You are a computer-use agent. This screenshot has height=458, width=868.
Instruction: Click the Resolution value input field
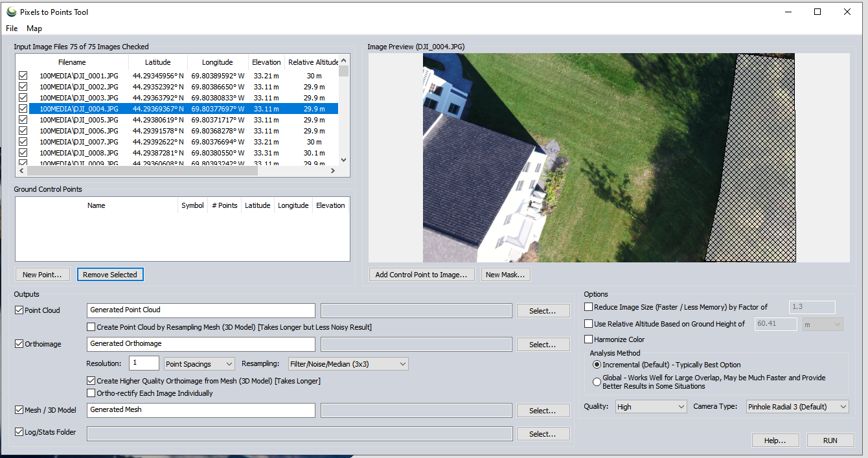click(144, 363)
